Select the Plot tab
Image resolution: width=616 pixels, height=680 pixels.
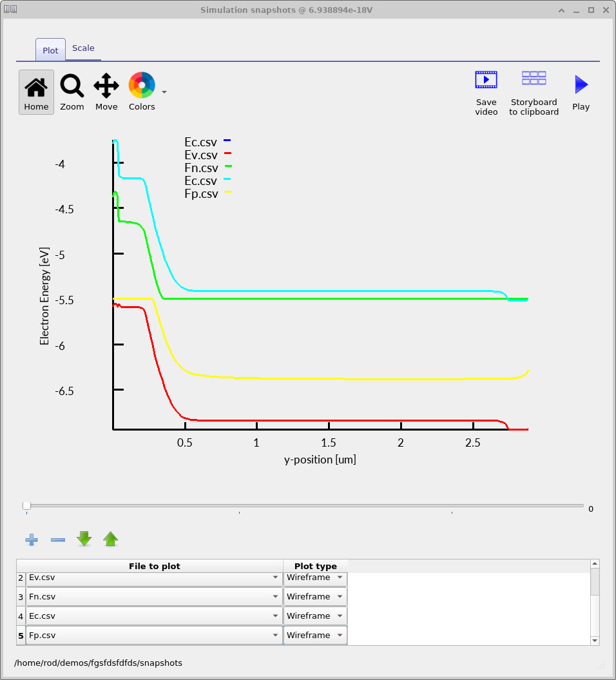[50, 50]
